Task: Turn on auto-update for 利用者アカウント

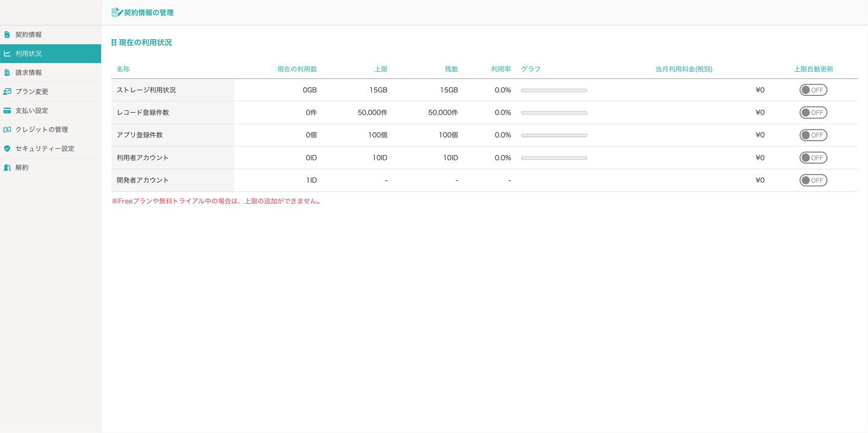Action: point(813,158)
